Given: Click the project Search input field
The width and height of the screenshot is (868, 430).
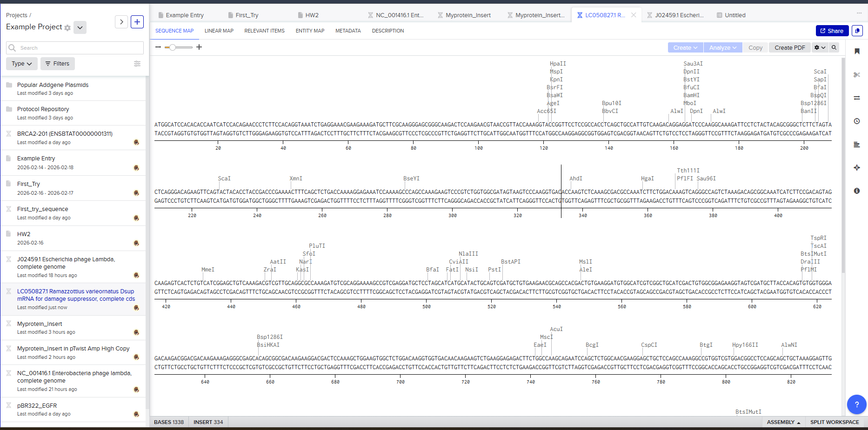Looking at the screenshot, I should pyautogui.click(x=79, y=48).
